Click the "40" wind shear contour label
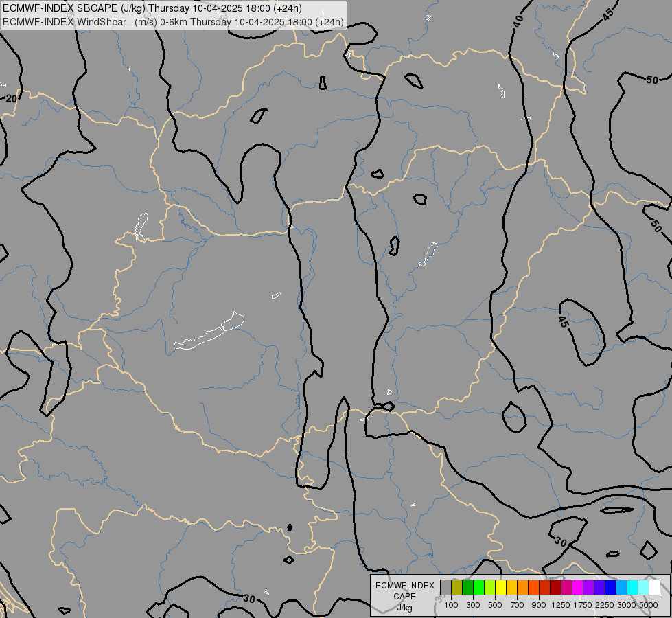Image resolution: width=672 pixels, height=618 pixels. pyautogui.click(x=518, y=21)
